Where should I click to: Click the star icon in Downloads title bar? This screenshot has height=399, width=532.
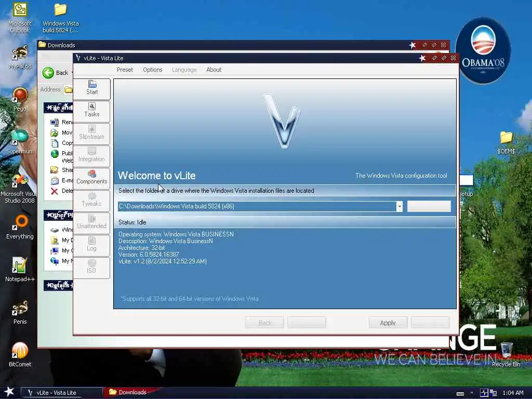pyautogui.click(x=412, y=45)
